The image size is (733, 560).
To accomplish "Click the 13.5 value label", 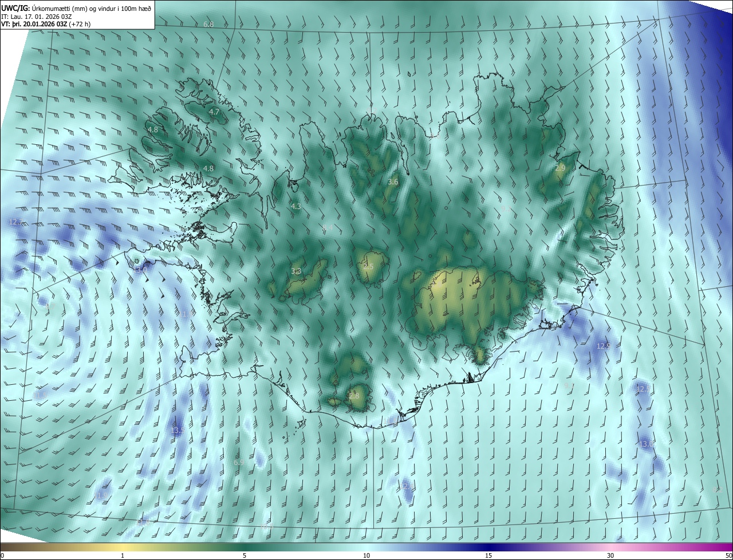I will tap(178, 431).
